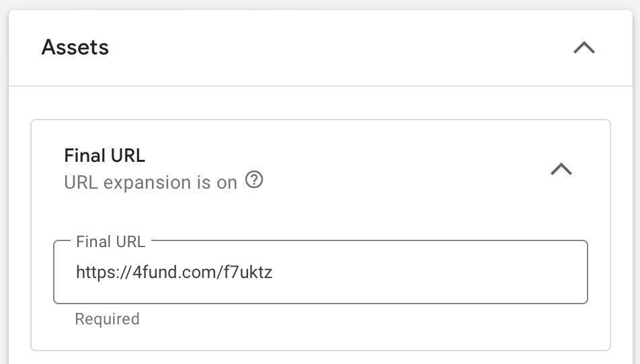Place cursor in the https://4fund.com/f7uktz text
The height and width of the screenshot is (364, 640).
point(174,272)
